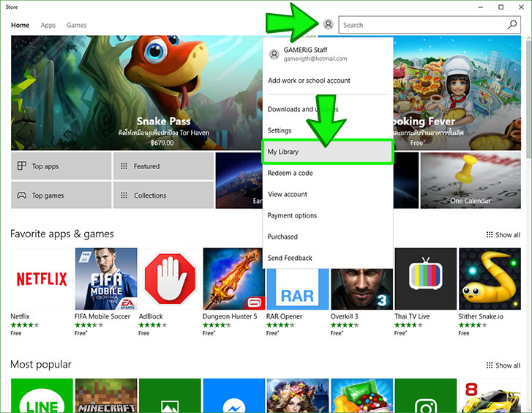Screen dimensions: 532x413
Task: Click the Most popular heading
Action: [x=41, y=365]
